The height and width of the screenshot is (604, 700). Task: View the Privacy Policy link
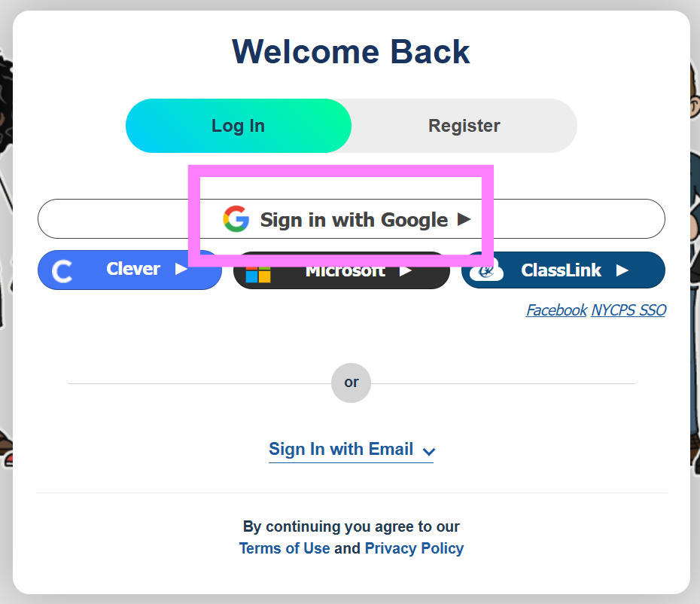coord(414,548)
